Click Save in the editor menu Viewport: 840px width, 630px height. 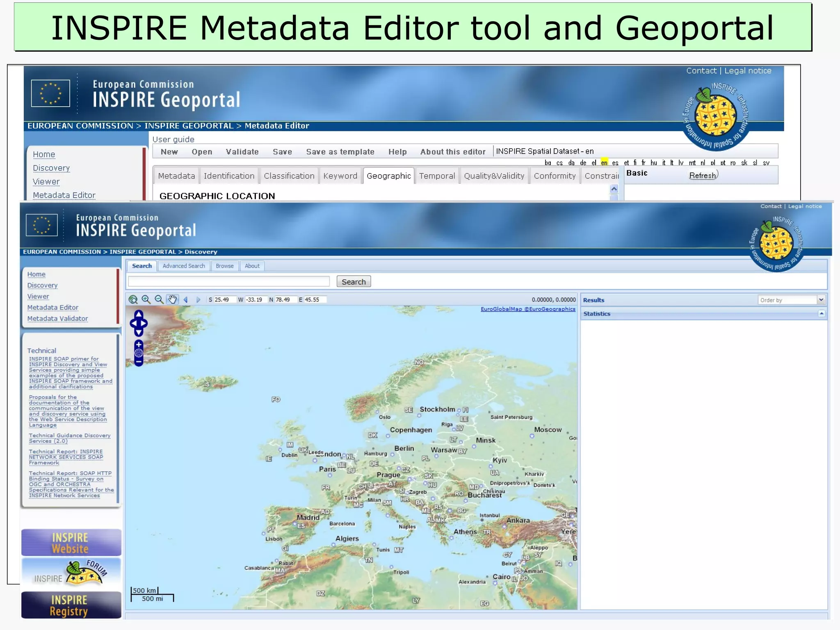point(282,152)
